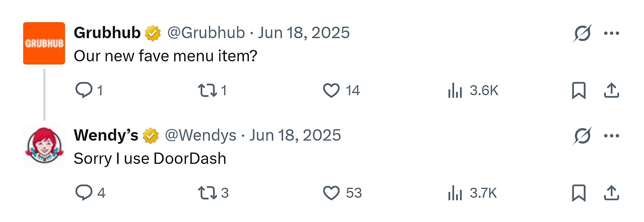The height and width of the screenshot is (222, 644).
Task: Open the tweet timestamp Jun 18, 2025
Action: click(x=304, y=33)
